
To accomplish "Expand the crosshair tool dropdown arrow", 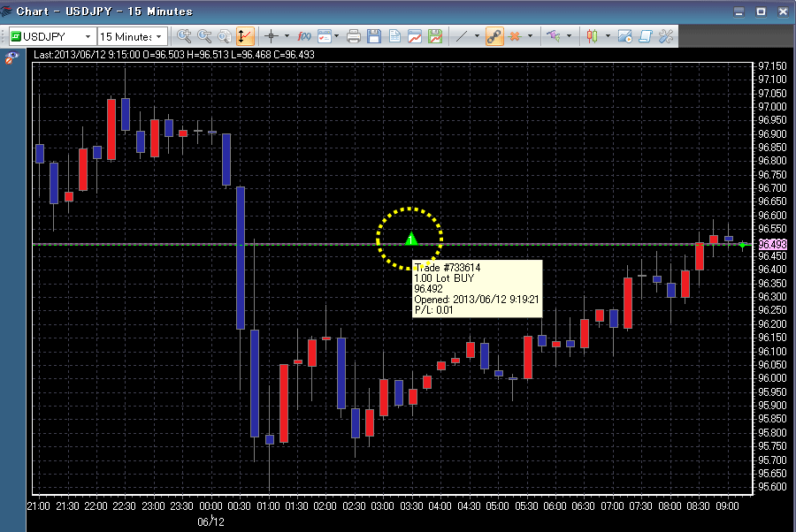I will pyautogui.click(x=287, y=36).
